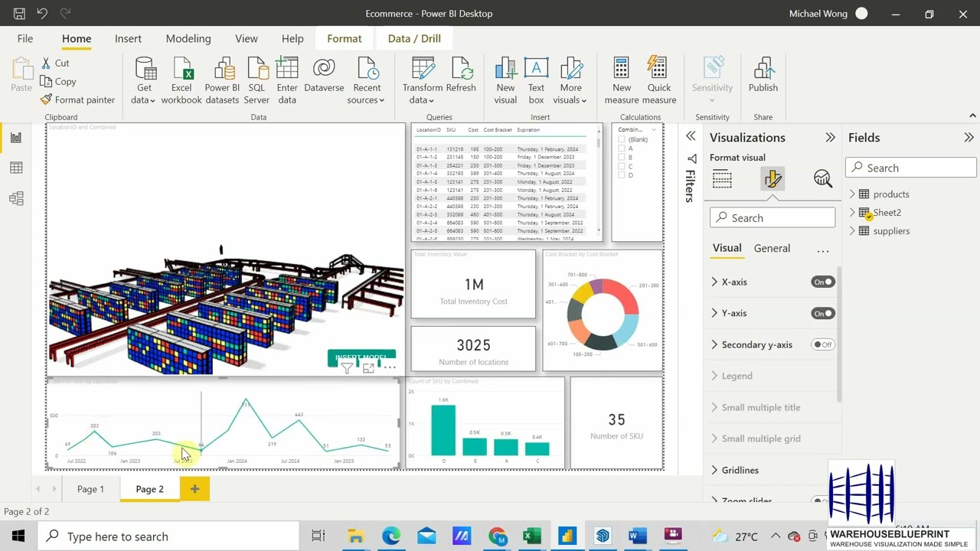The image size is (980, 551).
Task: Create a Quick measure
Action: coord(659,81)
